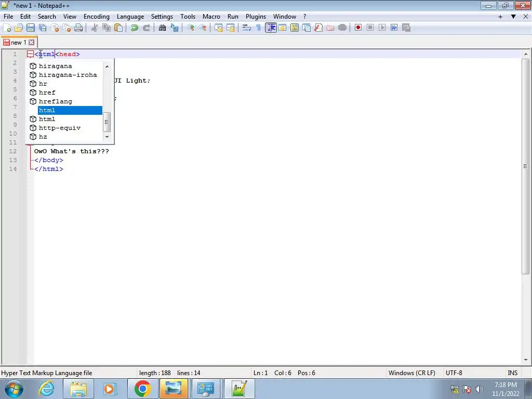
Task: Choose 'hiragana' from the autocomplete list
Action: click(65, 66)
